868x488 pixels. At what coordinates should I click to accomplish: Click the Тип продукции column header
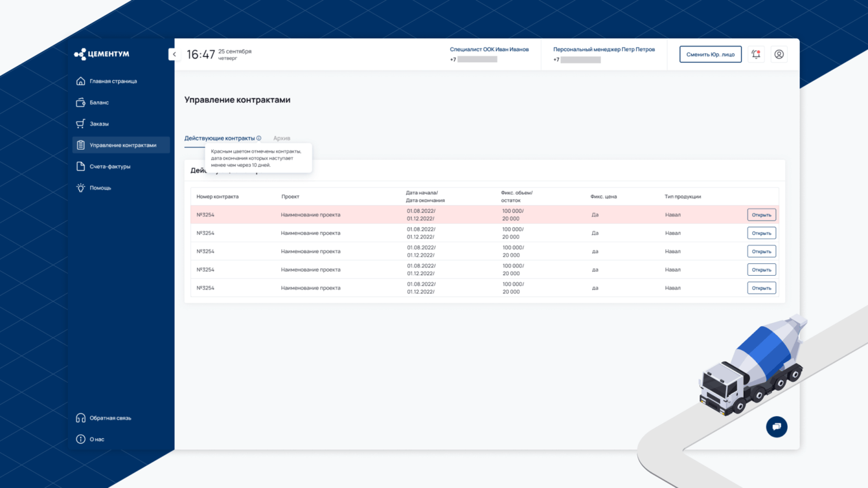coord(683,197)
